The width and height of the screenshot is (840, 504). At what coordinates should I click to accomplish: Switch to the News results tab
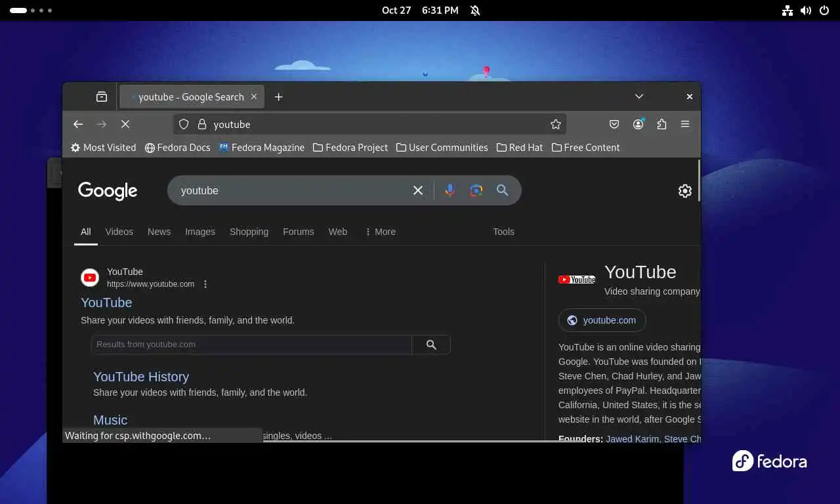[x=159, y=232]
